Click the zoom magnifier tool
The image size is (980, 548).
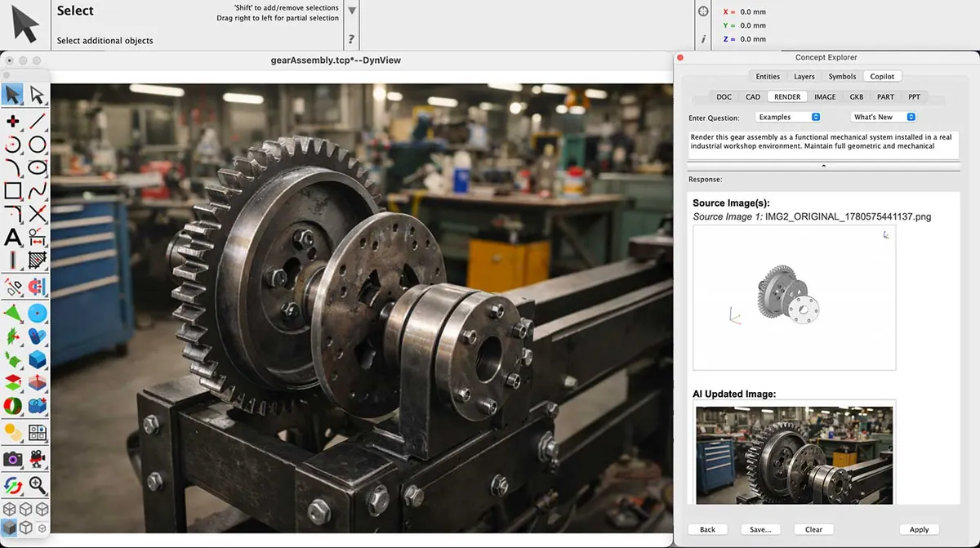[x=38, y=485]
